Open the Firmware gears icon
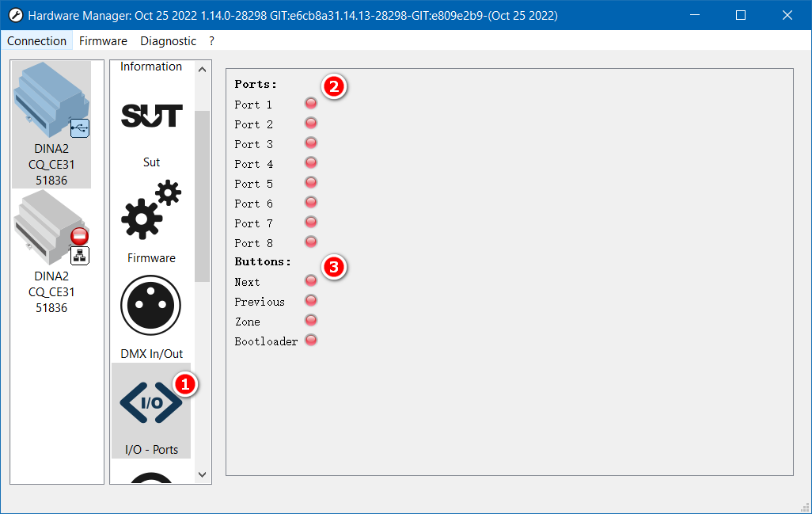Viewport: 812px width, 514px height. click(x=151, y=210)
